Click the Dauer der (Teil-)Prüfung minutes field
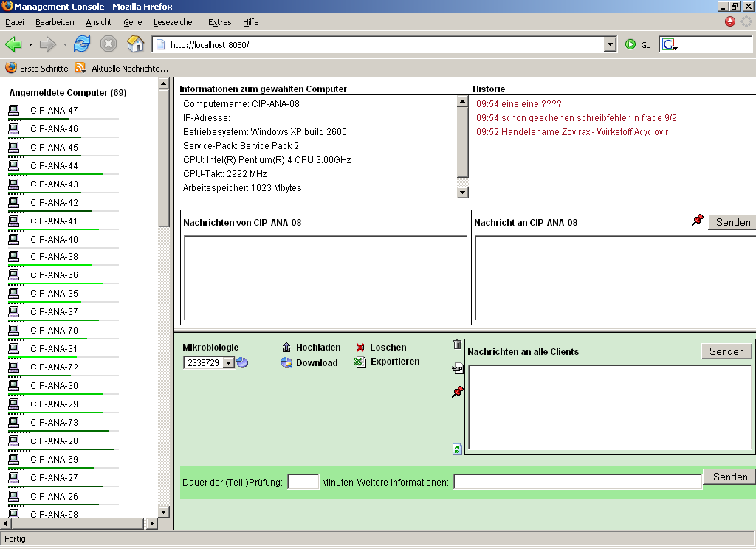 click(x=303, y=483)
